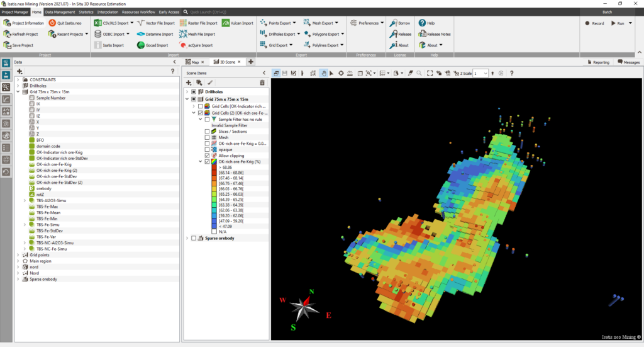Click Refresh Project
Viewport: 644px width, 347px height.
[x=21, y=34]
